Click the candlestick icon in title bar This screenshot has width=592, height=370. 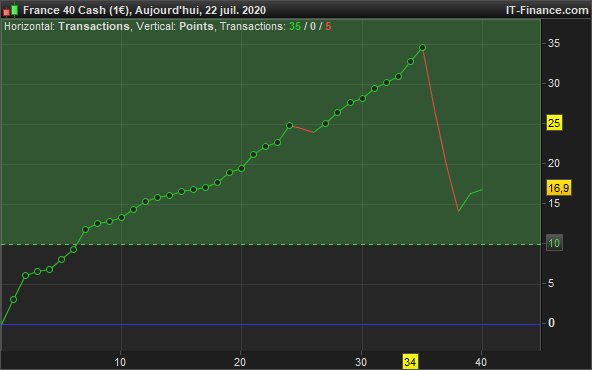11,10
